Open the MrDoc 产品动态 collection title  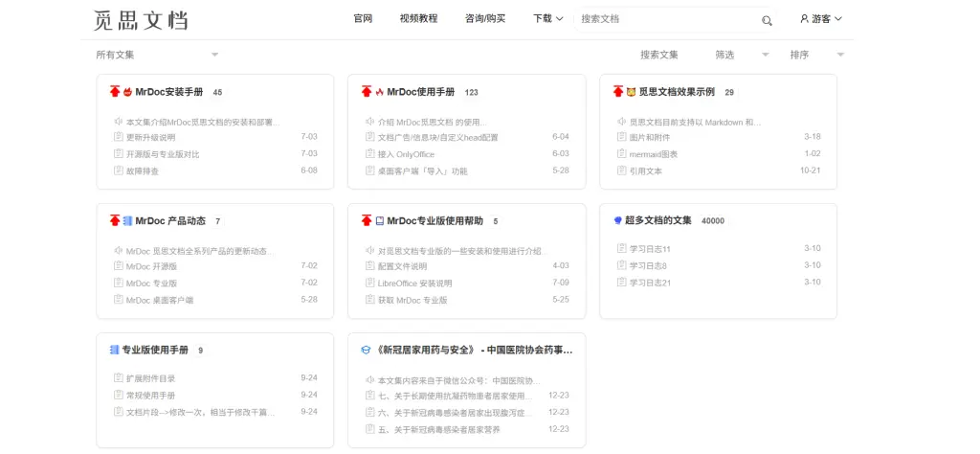pos(170,220)
